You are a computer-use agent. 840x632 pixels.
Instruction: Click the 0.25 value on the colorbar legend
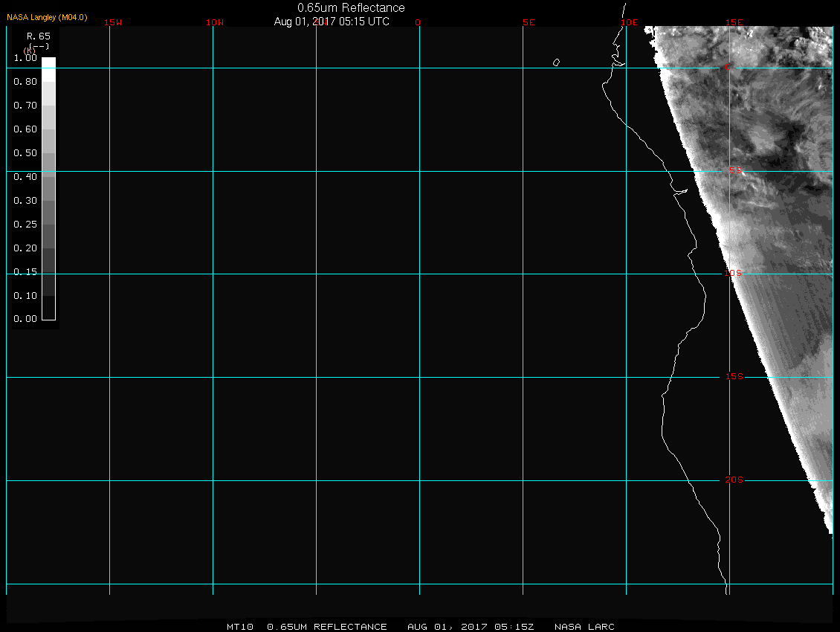click(x=25, y=224)
